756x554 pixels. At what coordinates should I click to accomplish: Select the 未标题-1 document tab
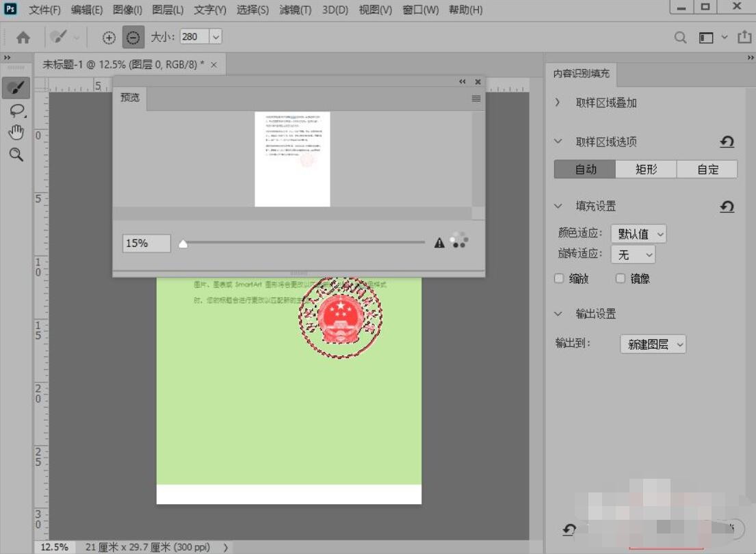123,64
